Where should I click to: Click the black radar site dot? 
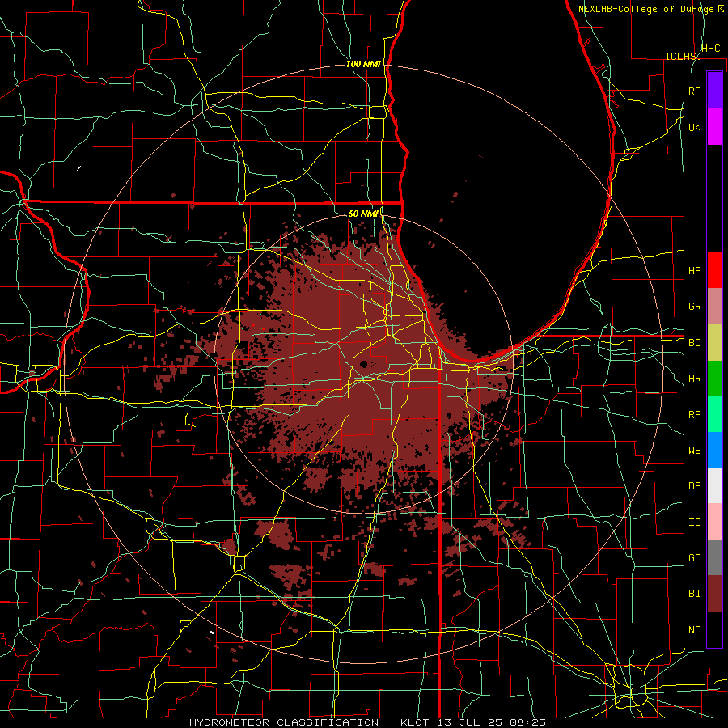(x=363, y=364)
